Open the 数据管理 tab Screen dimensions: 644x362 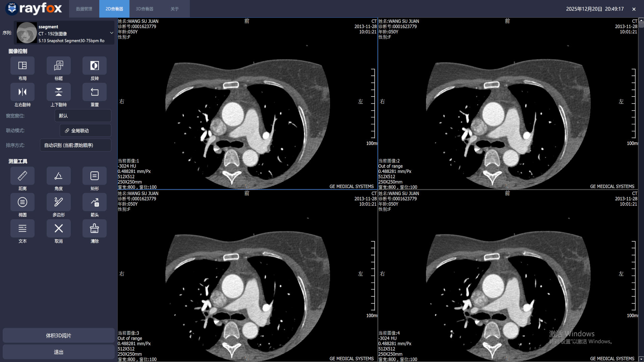point(84,9)
